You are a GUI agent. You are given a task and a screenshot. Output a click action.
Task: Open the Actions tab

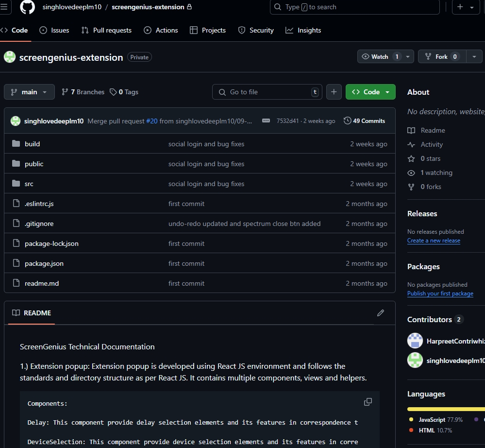tap(161, 30)
